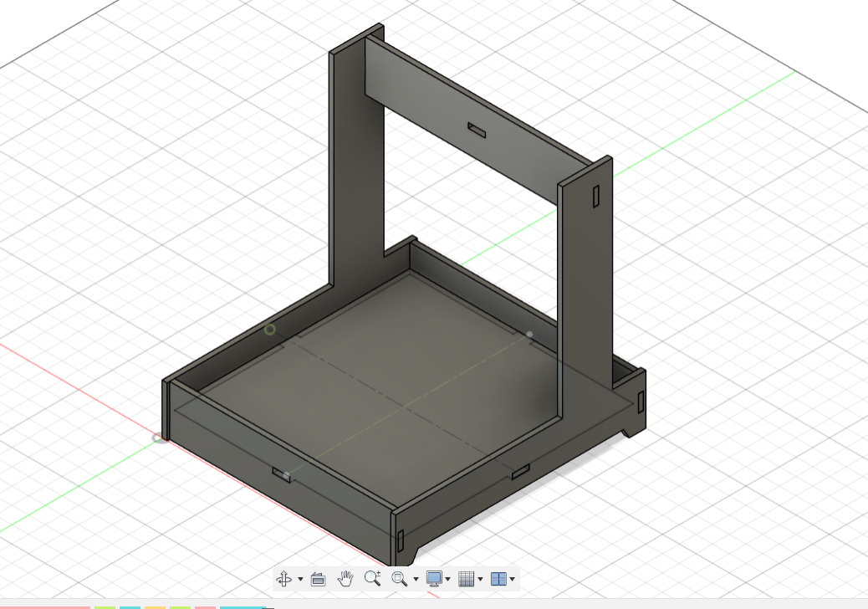Image resolution: width=868 pixels, height=609 pixels.
Task: Activate the Orbit tool
Action: (284, 579)
